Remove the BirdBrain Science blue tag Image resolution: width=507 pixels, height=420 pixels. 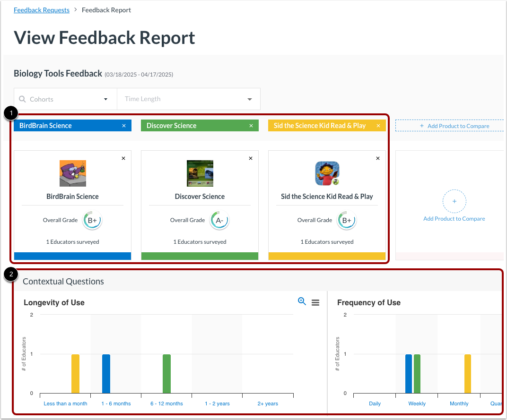124,126
